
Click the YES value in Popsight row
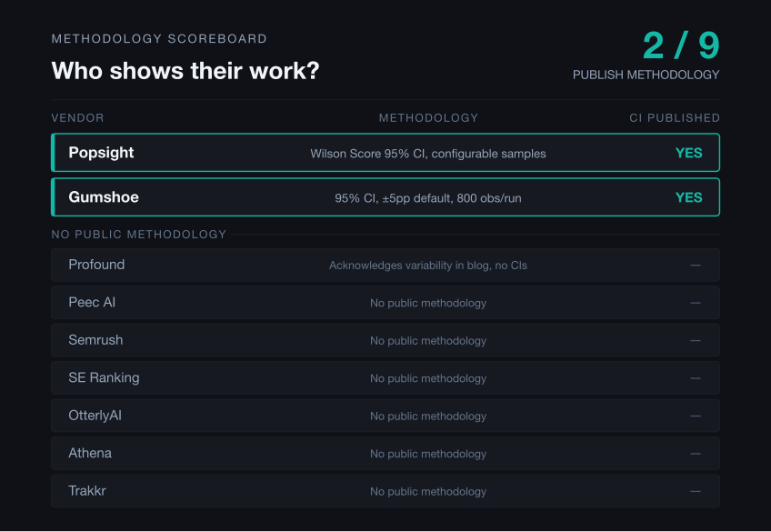688,153
